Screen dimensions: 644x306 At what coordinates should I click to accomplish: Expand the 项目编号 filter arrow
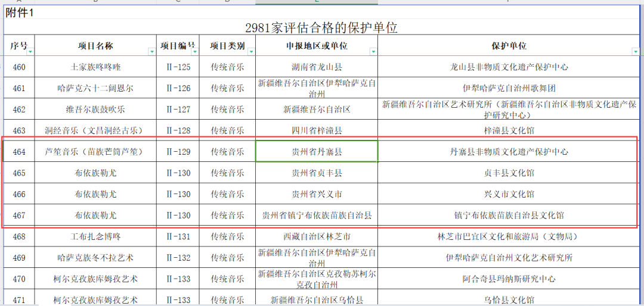194,52
